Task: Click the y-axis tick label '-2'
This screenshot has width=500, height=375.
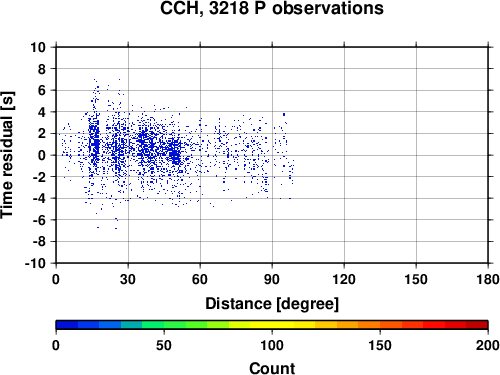Action: (x=39, y=177)
